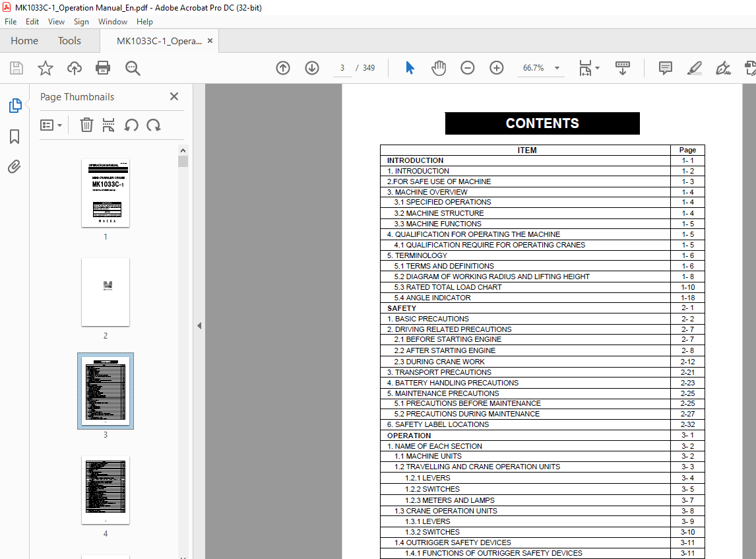Open the Attachments paperclip pane
Viewport: 756px width, 559px height.
(15, 167)
